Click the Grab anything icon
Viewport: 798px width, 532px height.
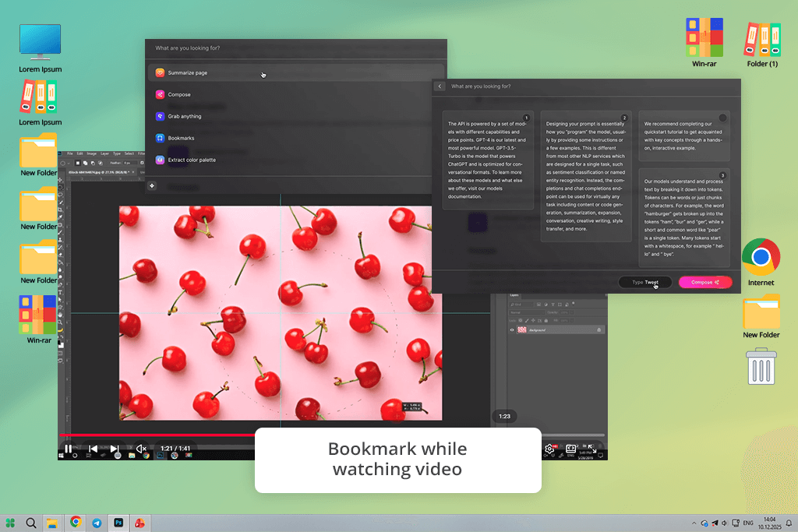(x=160, y=117)
